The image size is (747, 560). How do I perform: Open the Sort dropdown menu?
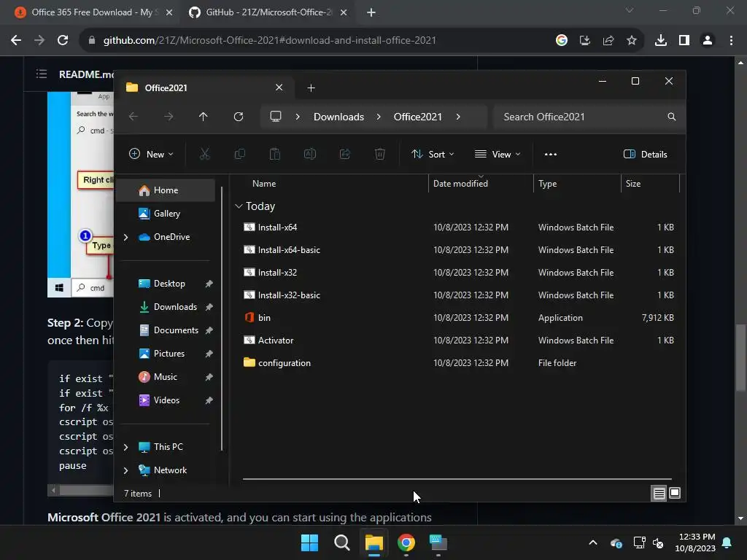click(x=433, y=155)
